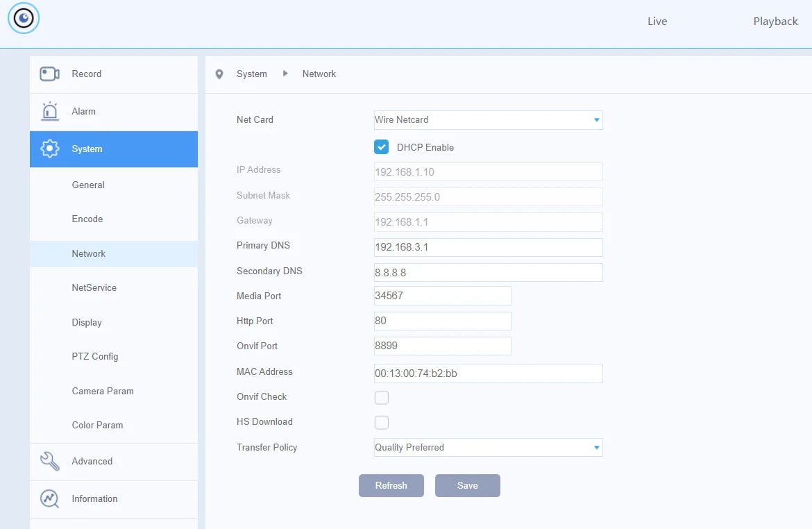Open Advanced via wrench icon
Screen dimensions: 812x529
pos(50,461)
